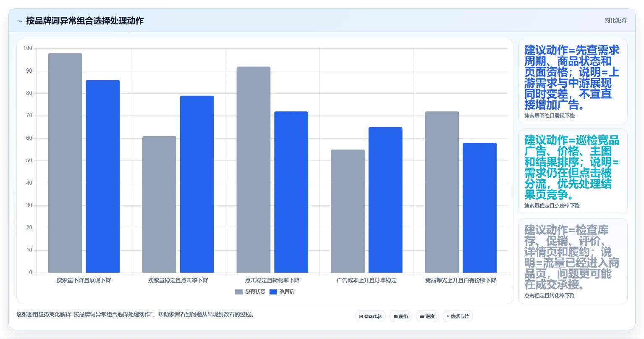644x339 pixels.
Task: Click the y-axis value 0
Action: (30, 273)
